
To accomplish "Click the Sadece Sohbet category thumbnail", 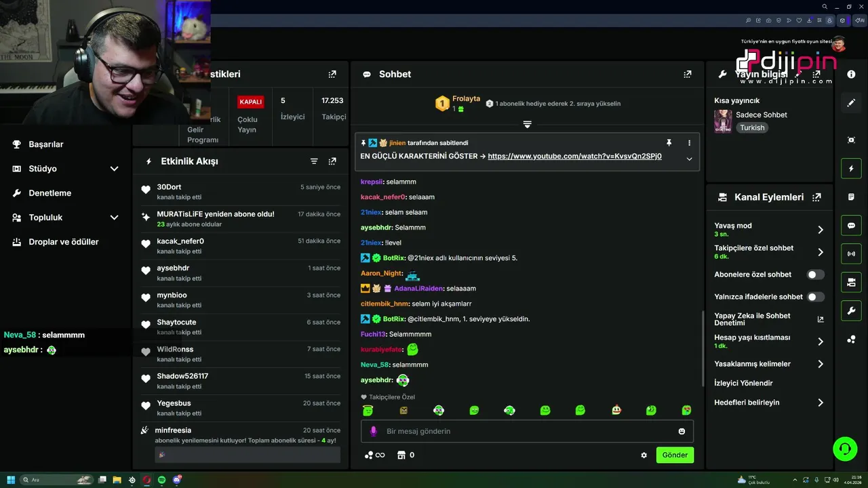I will tap(723, 121).
